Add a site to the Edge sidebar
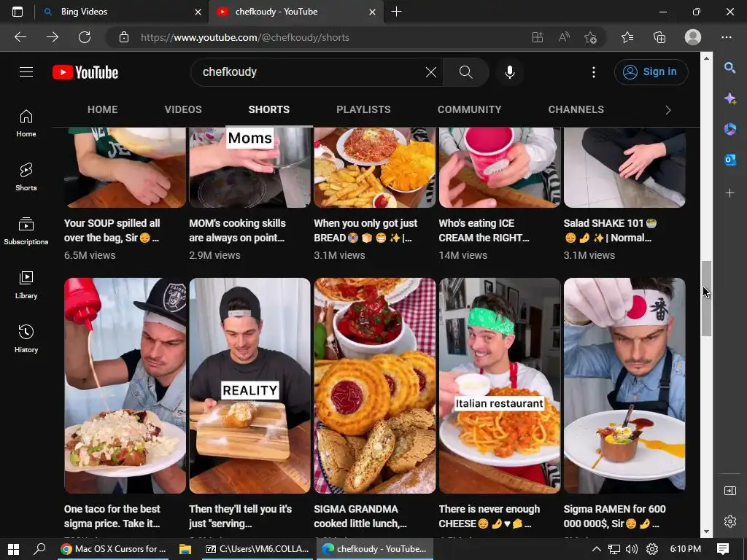The height and width of the screenshot is (560, 747). click(729, 192)
